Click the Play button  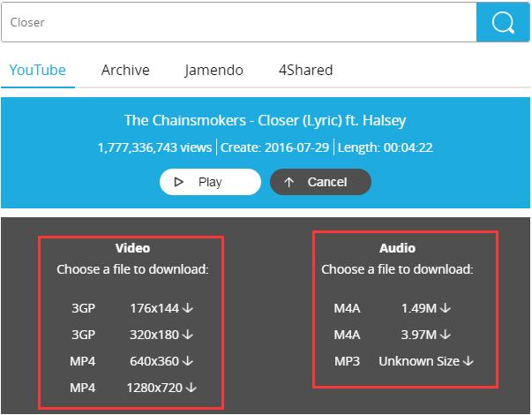pyautogui.click(x=210, y=182)
